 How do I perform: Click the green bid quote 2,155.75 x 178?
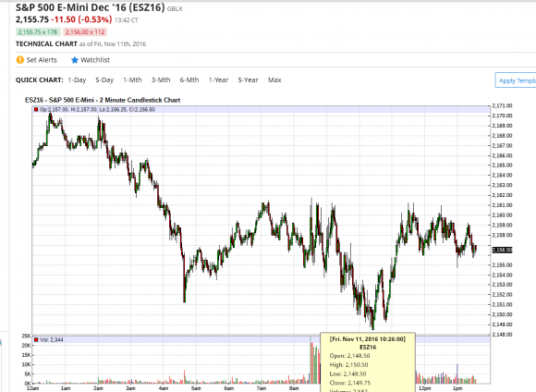(x=38, y=32)
